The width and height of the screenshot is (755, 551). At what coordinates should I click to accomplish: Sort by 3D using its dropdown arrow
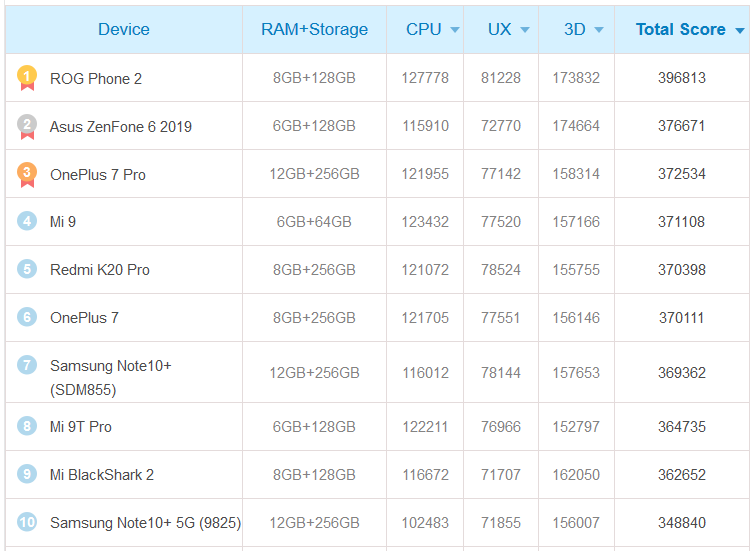(599, 30)
